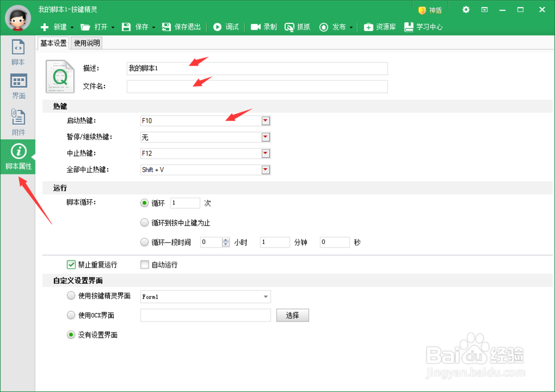
Task: Expand the 打开 dropdown arrow
Action: pos(113,27)
